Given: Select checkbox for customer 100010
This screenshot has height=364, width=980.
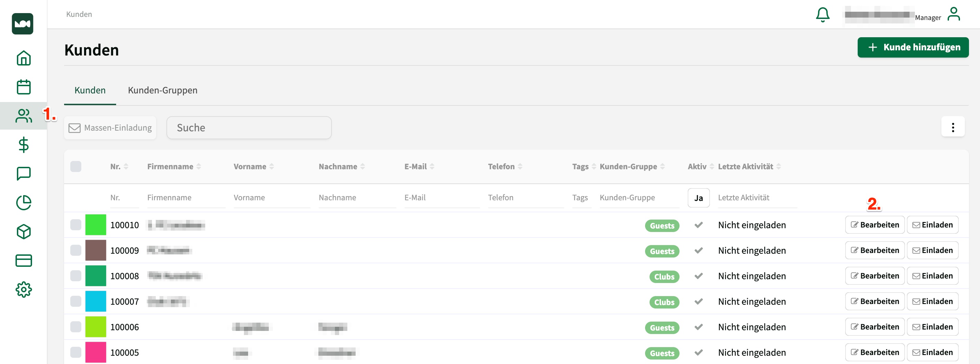Looking at the screenshot, I should coord(76,225).
